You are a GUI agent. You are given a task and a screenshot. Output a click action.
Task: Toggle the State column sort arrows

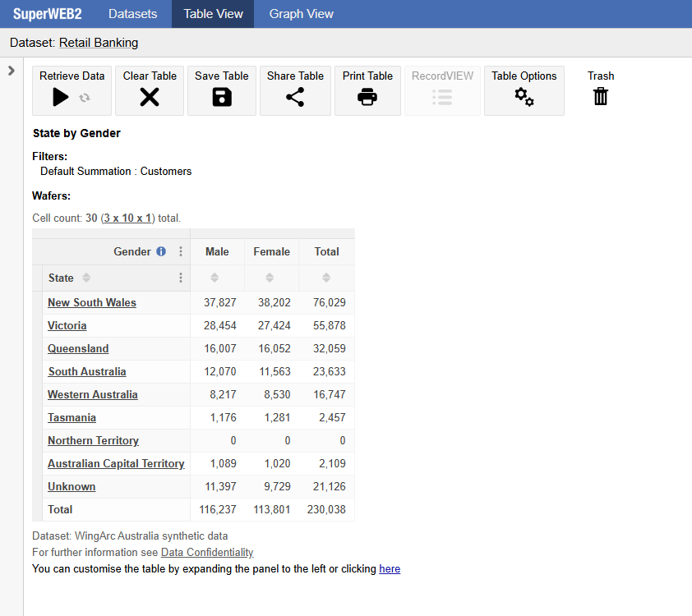coord(88,278)
